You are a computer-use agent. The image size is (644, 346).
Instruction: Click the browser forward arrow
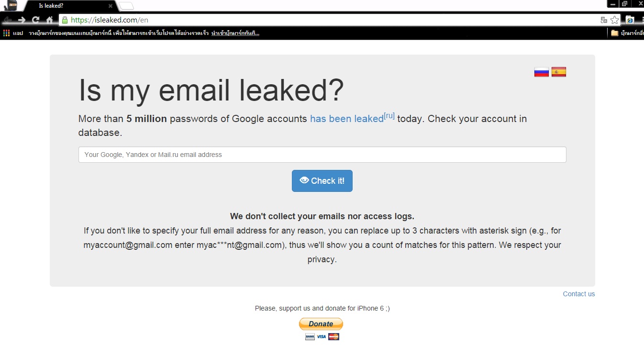[x=22, y=20]
